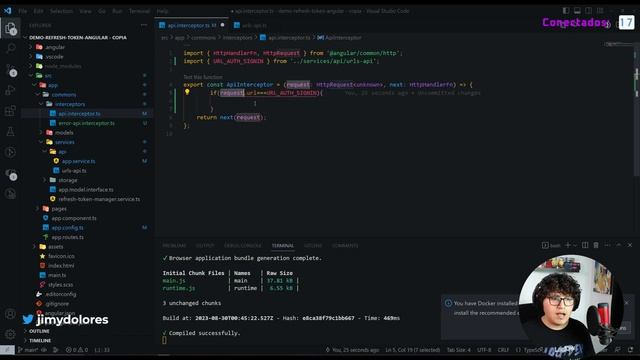This screenshot has height=360, width=640.
Task: Open the File menu
Action: pos(23,11)
